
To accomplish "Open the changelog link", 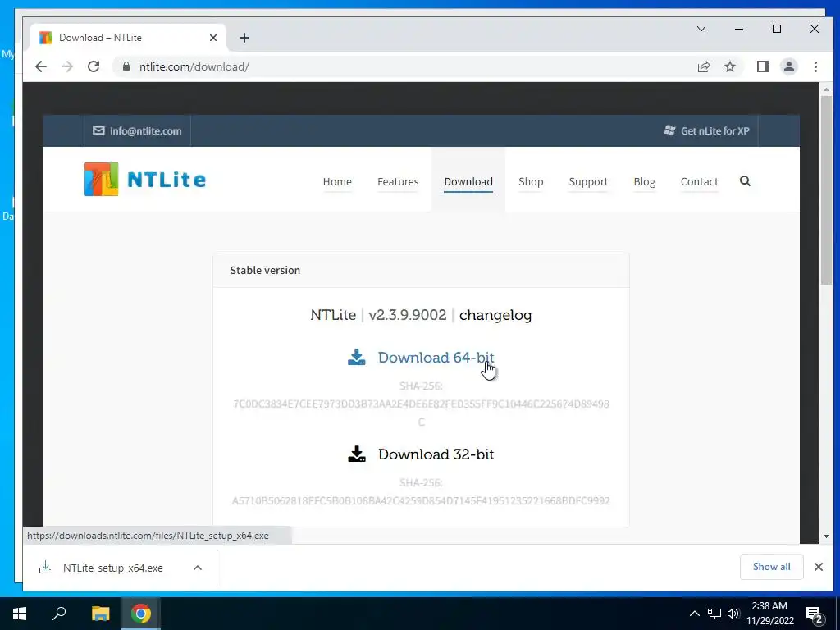I will coord(495,315).
